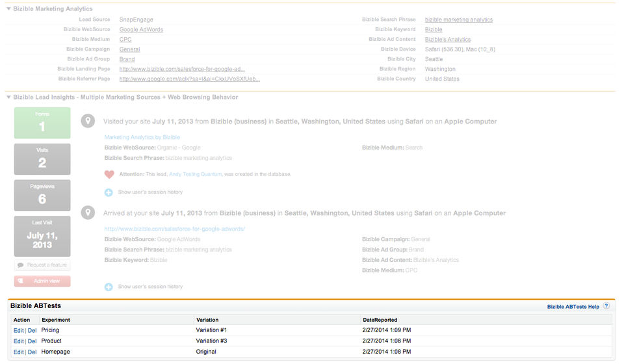This screenshot has width=624, height=364.
Task: Collapse the Bizible Marketing Analytics section
Action: [8, 8]
